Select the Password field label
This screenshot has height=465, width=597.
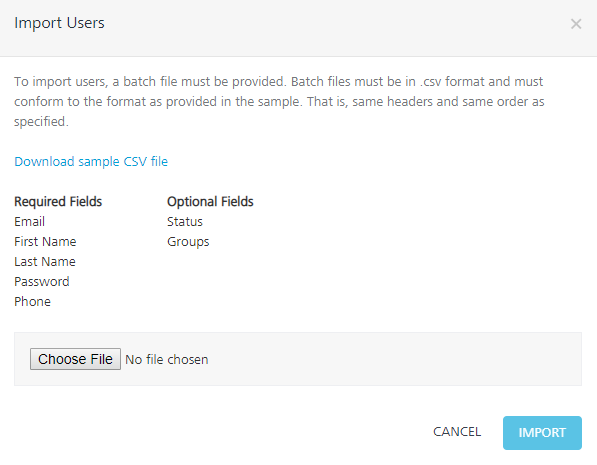[42, 281]
